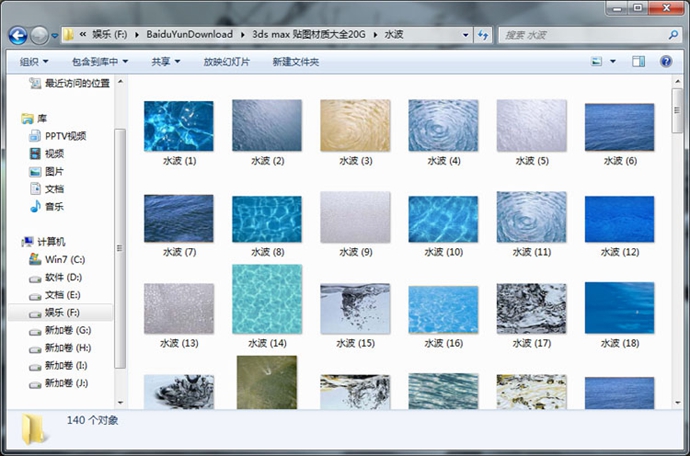Open Win7 (C:) drive
The image size is (690, 456).
(x=57, y=259)
